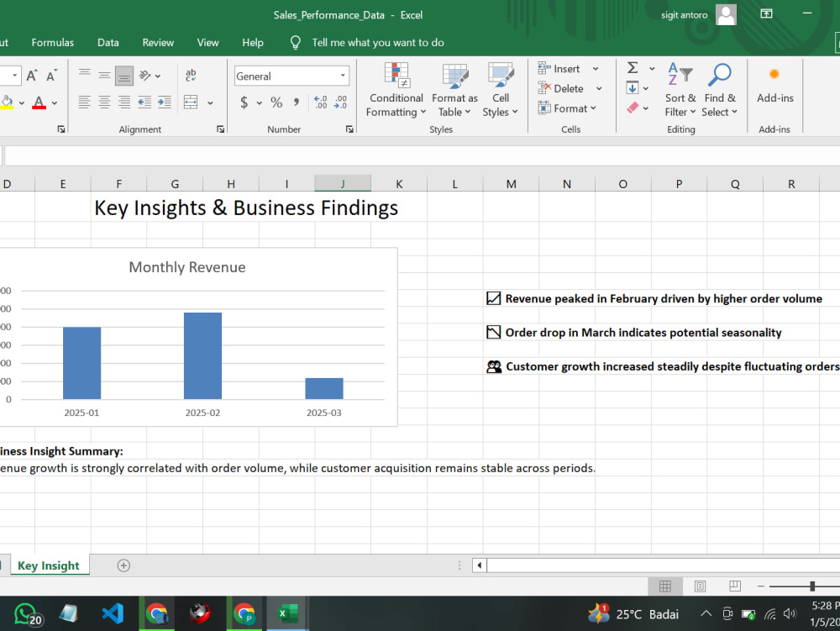The image size is (840, 631).
Task: Click Merge & Center icon
Action: (x=191, y=102)
